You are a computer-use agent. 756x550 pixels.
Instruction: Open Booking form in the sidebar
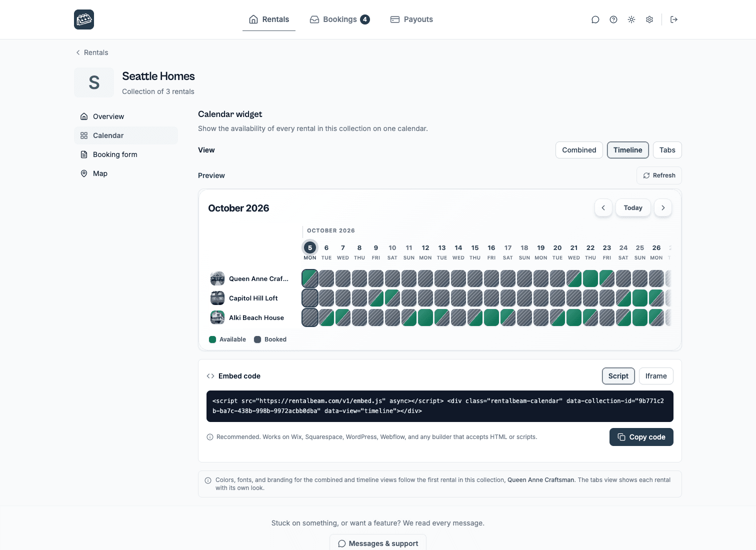(126, 154)
